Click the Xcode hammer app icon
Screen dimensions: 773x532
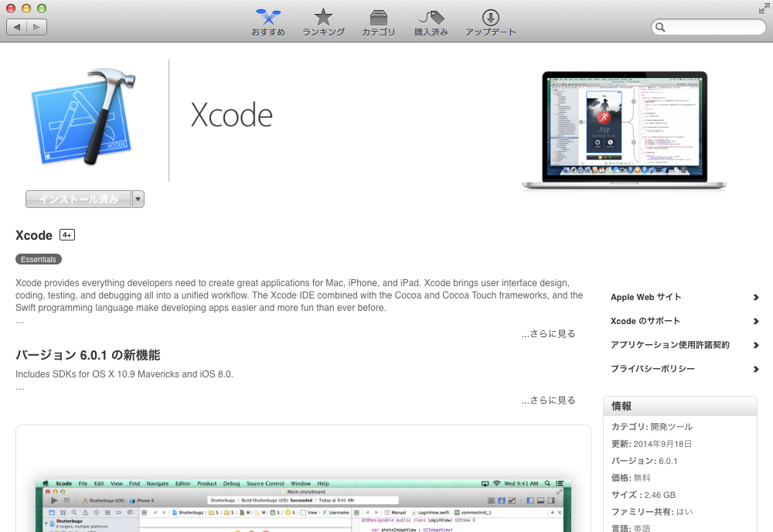[83, 117]
